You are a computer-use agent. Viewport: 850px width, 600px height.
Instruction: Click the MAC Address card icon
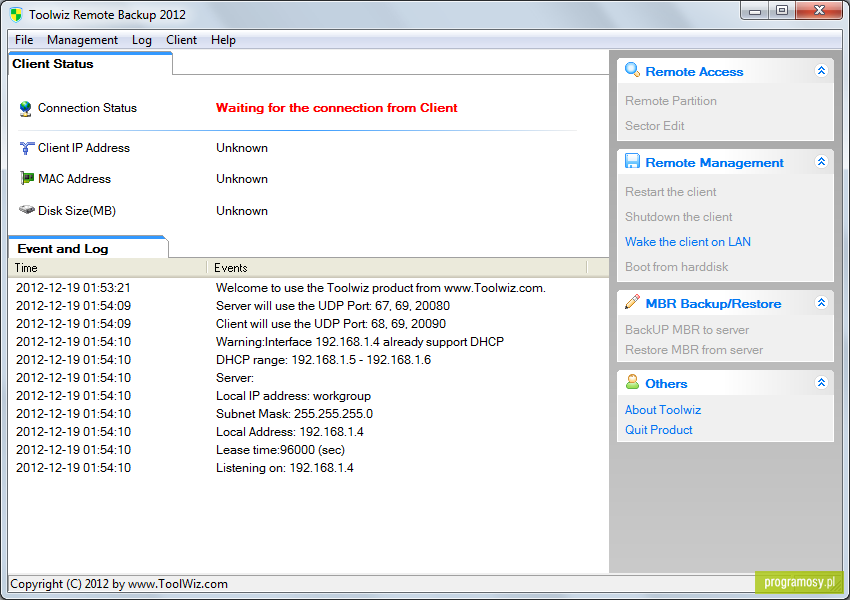[x=27, y=178]
